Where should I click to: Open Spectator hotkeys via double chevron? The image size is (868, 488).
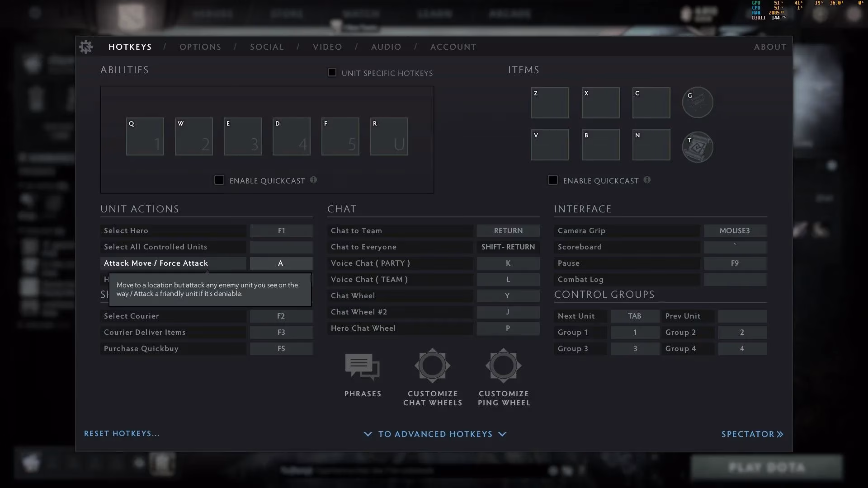click(x=752, y=434)
